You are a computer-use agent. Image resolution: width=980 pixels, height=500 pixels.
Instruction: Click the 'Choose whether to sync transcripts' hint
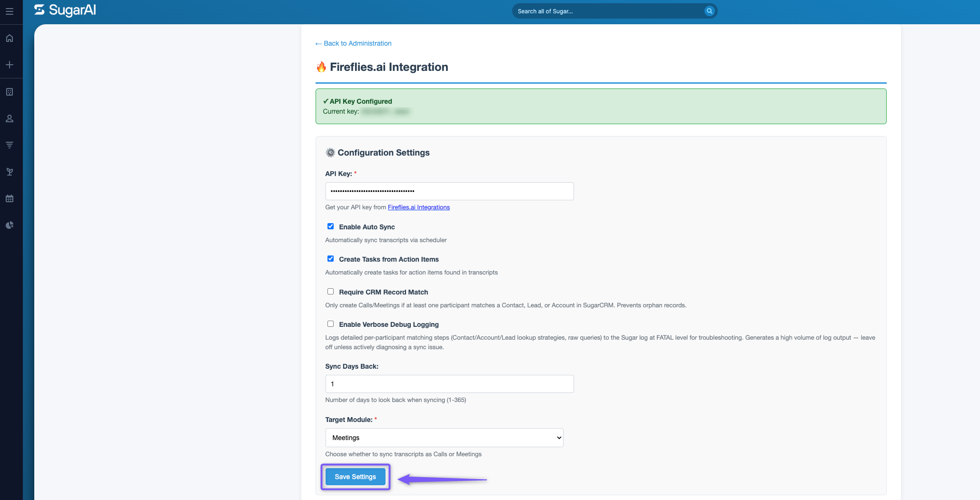pos(403,454)
